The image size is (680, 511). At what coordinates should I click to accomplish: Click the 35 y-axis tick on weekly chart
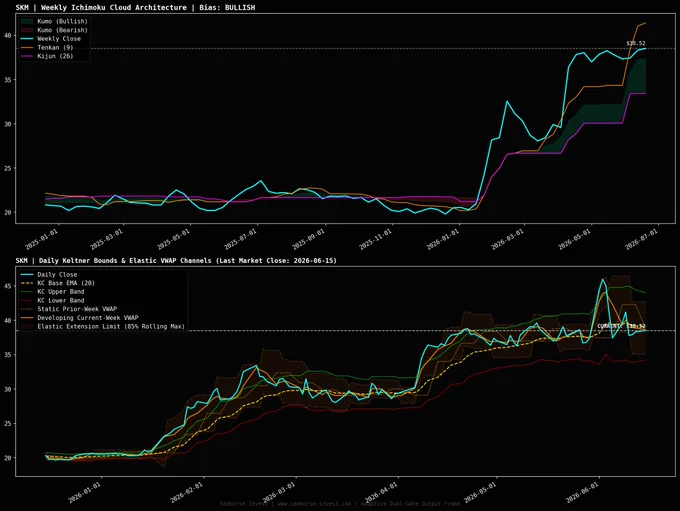[7, 80]
